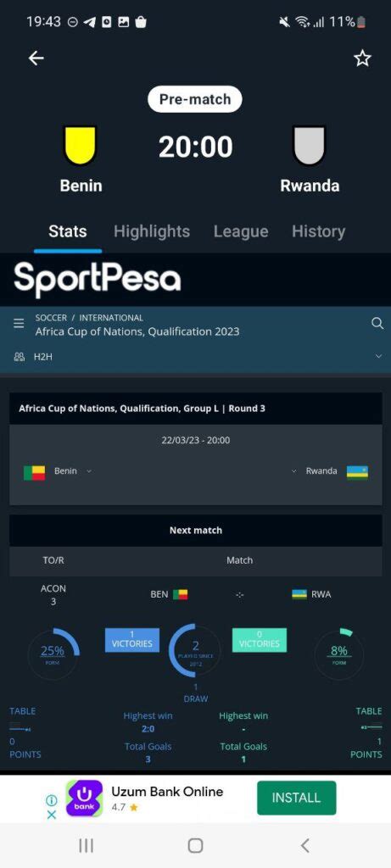Open the hamburger menu icon
Viewport: 391px width, 868px height.
[19, 324]
